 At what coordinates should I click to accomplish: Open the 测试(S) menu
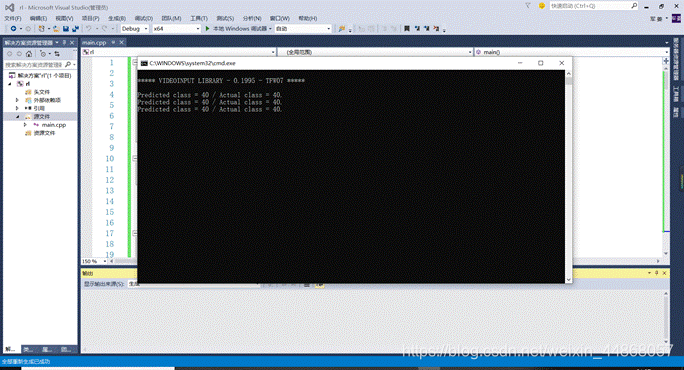[x=225, y=18]
